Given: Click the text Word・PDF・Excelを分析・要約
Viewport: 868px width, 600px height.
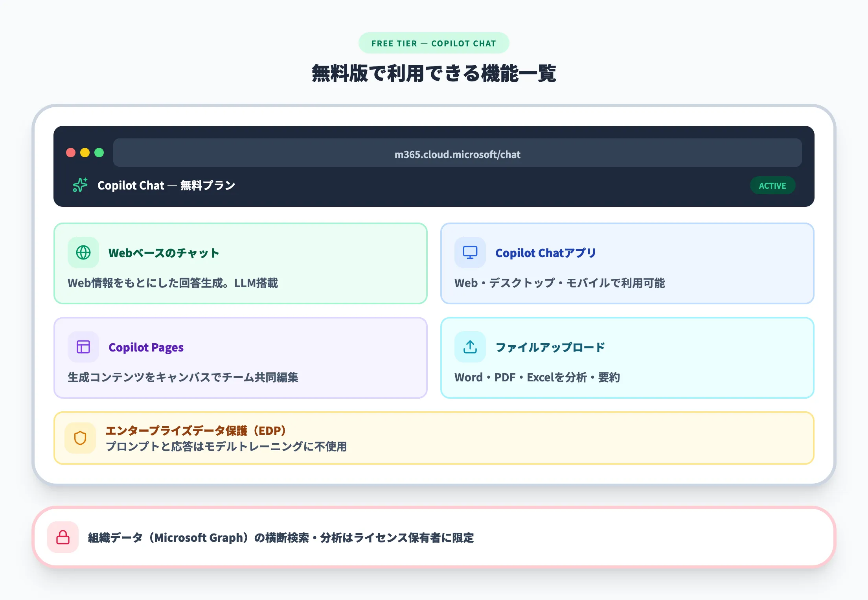Looking at the screenshot, I should (537, 377).
